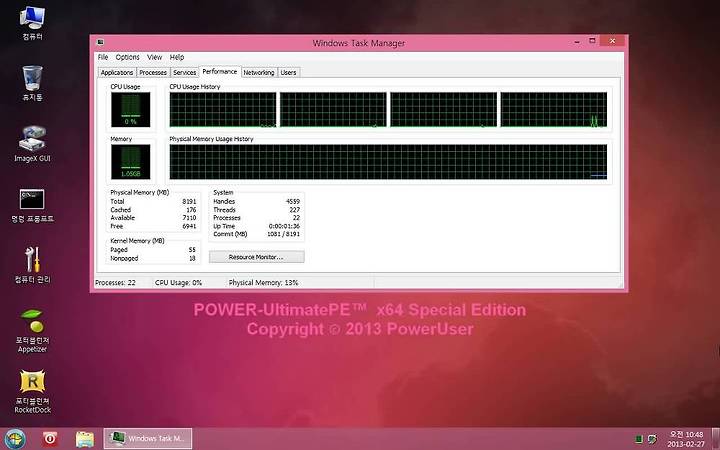Screen dimensions: 720x450
Task: Click the Available memory value 7110
Action: (189, 218)
